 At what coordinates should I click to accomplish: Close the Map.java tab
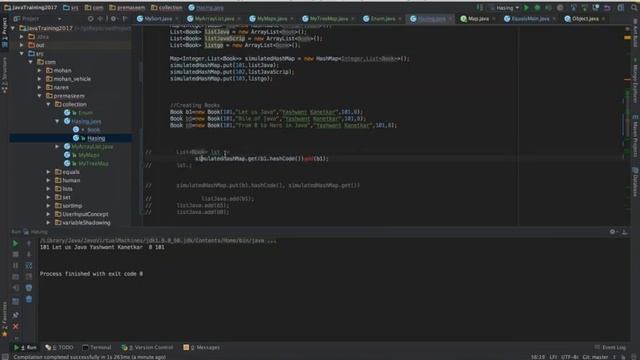(494, 19)
